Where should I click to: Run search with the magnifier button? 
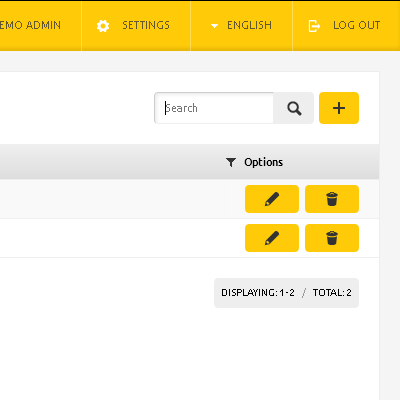[x=294, y=108]
